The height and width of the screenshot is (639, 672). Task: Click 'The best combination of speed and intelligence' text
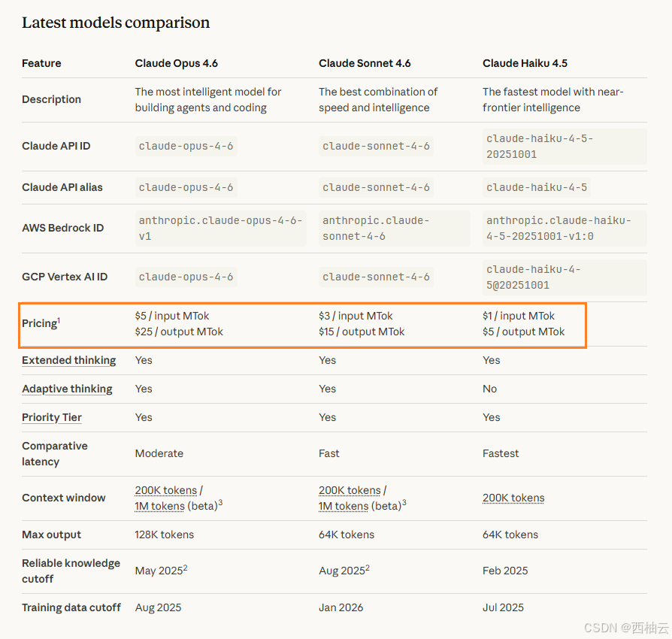click(x=378, y=100)
